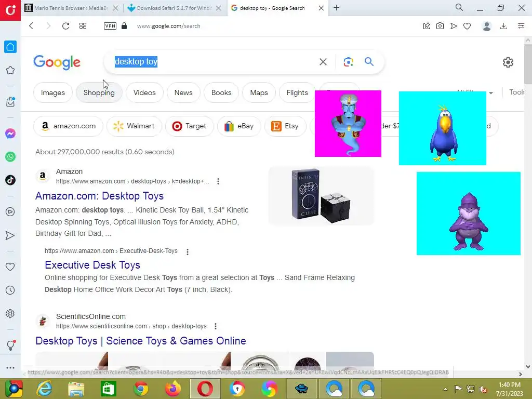Select the Books filter
This screenshot has height=399, width=532.
221,92
